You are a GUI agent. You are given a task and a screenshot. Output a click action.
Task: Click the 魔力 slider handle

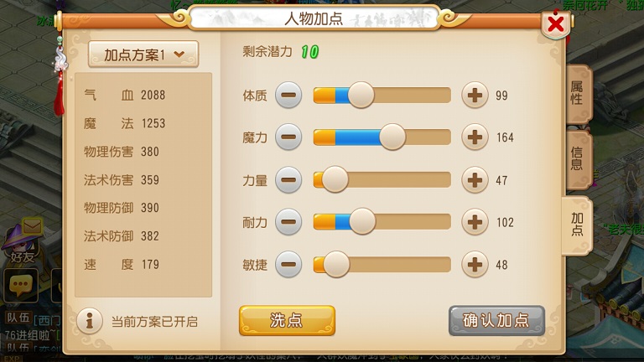(x=392, y=137)
